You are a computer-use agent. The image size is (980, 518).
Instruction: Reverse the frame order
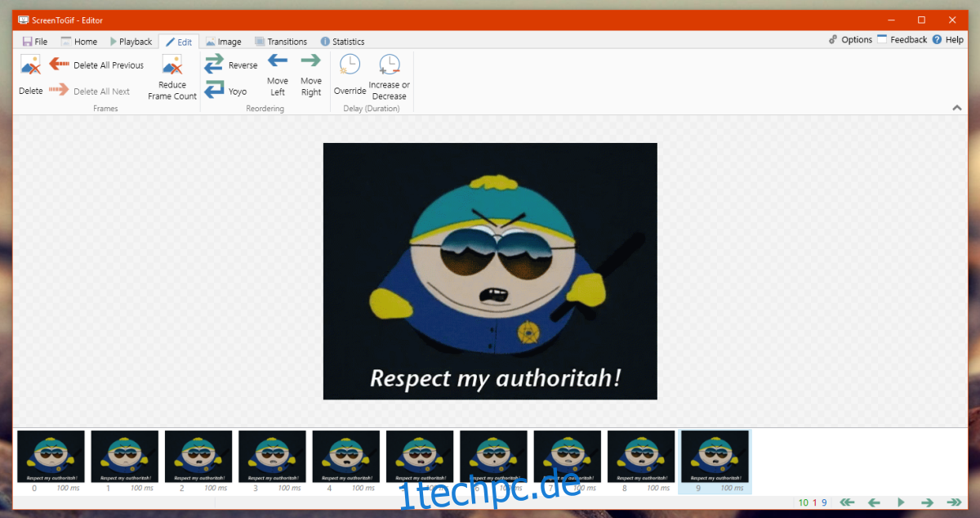click(231, 65)
